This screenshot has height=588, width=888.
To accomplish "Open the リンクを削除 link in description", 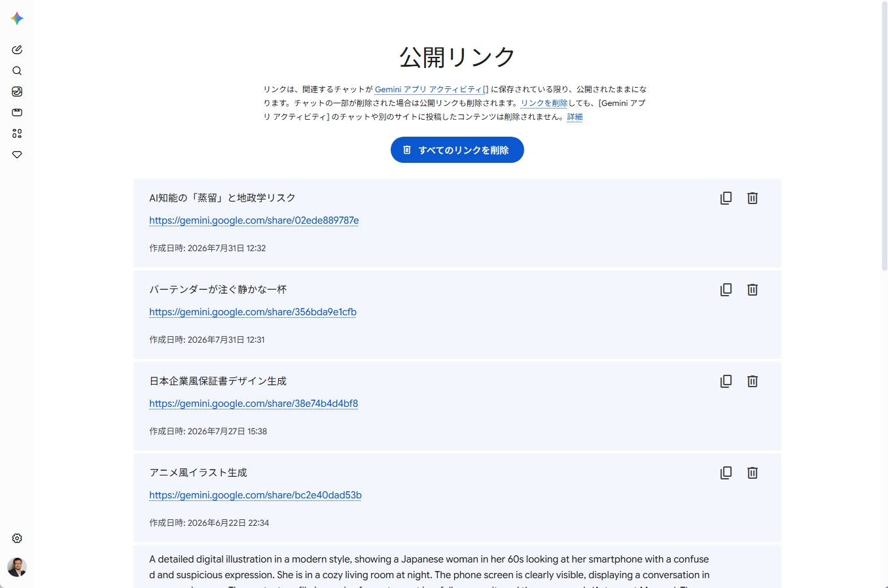I will [x=544, y=103].
